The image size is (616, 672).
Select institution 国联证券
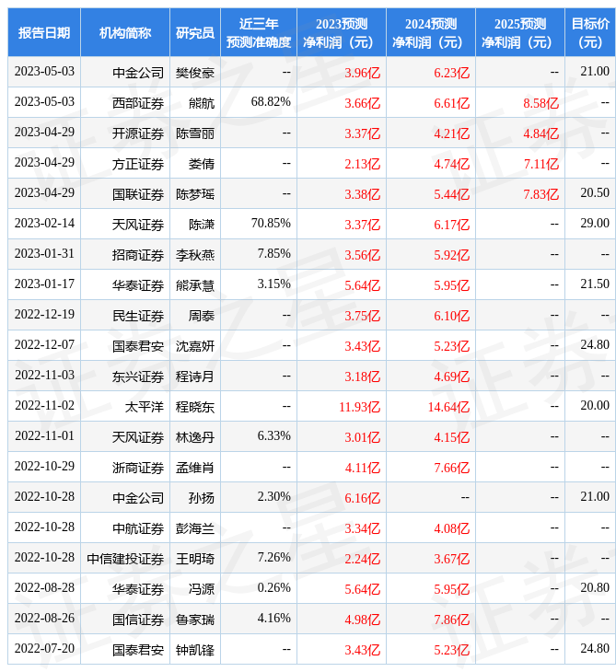click(x=138, y=194)
